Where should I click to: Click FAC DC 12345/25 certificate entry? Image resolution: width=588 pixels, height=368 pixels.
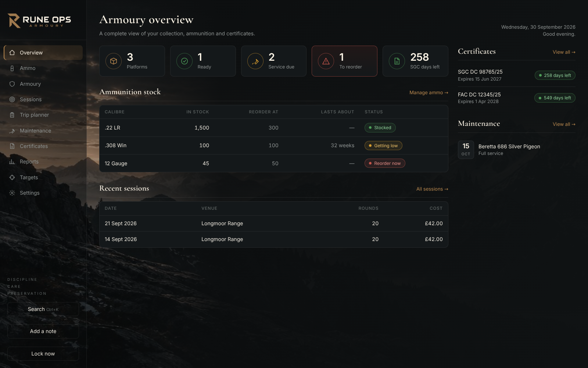tap(517, 98)
